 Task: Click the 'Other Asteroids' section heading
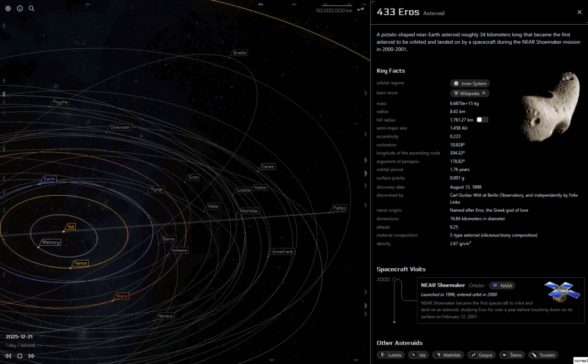(400, 343)
